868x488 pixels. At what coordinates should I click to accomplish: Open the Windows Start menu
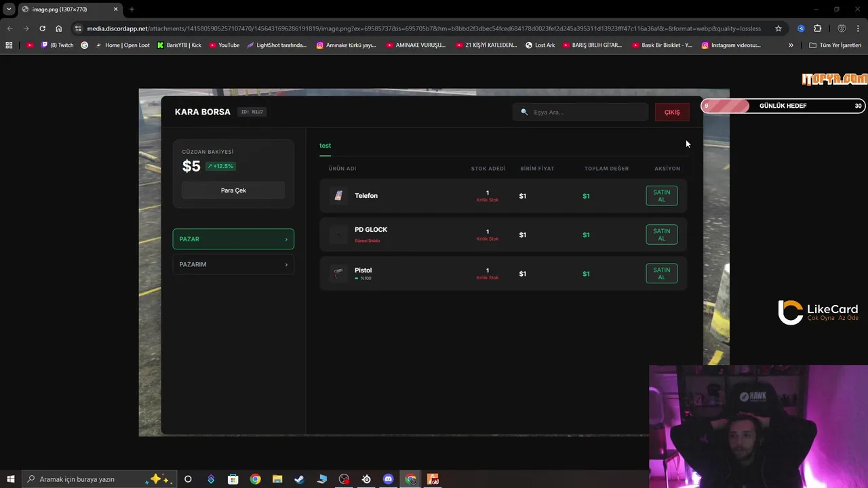pos(11,479)
